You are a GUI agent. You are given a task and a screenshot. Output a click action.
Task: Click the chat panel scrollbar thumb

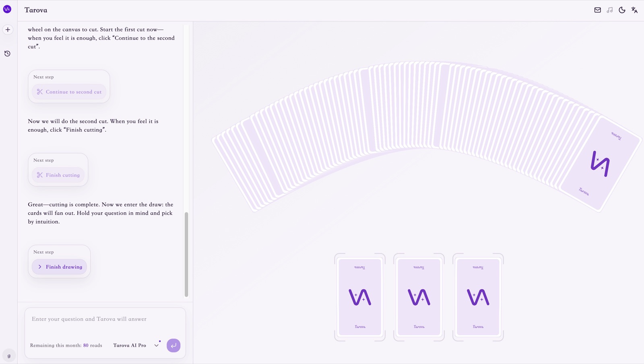point(186,254)
